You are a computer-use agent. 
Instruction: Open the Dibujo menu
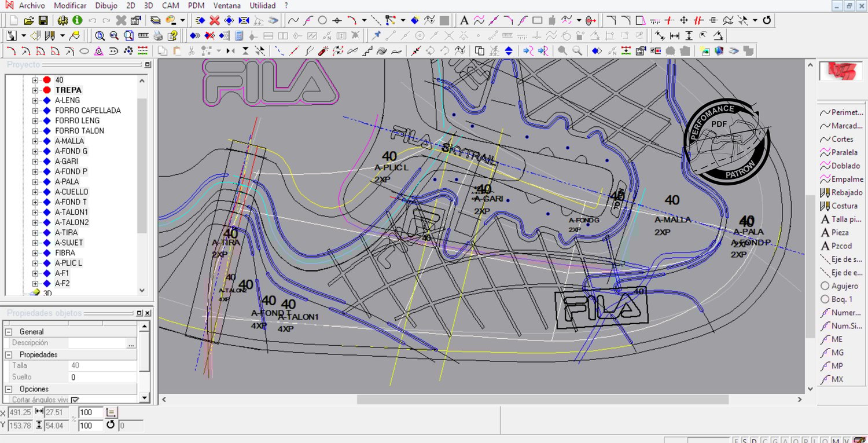click(x=106, y=6)
